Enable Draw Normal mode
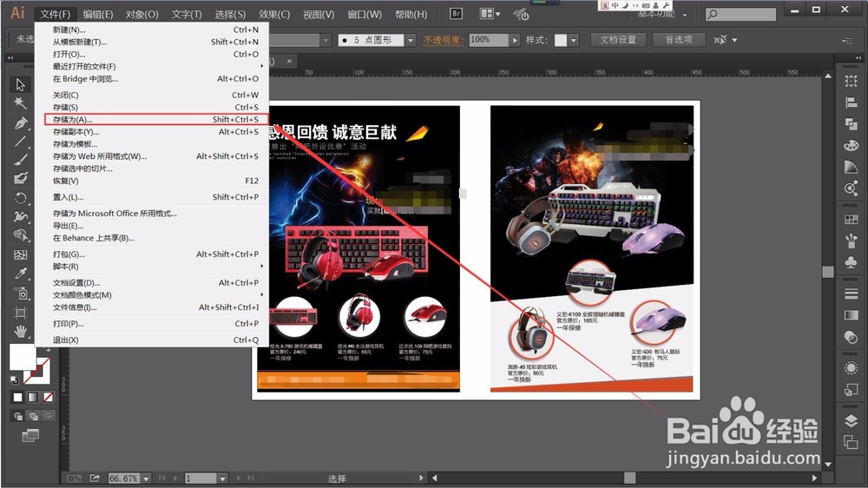This screenshot has height=488, width=868. click(x=18, y=416)
